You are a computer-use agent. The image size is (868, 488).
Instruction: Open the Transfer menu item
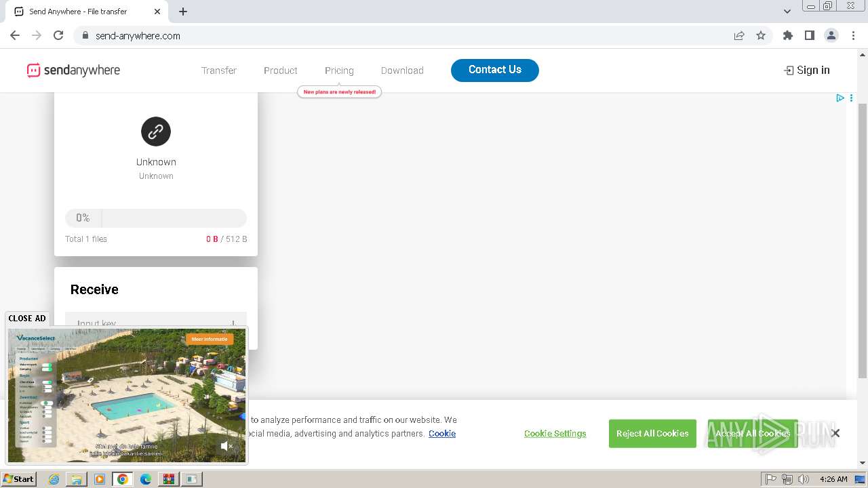[x=218, y=70]
